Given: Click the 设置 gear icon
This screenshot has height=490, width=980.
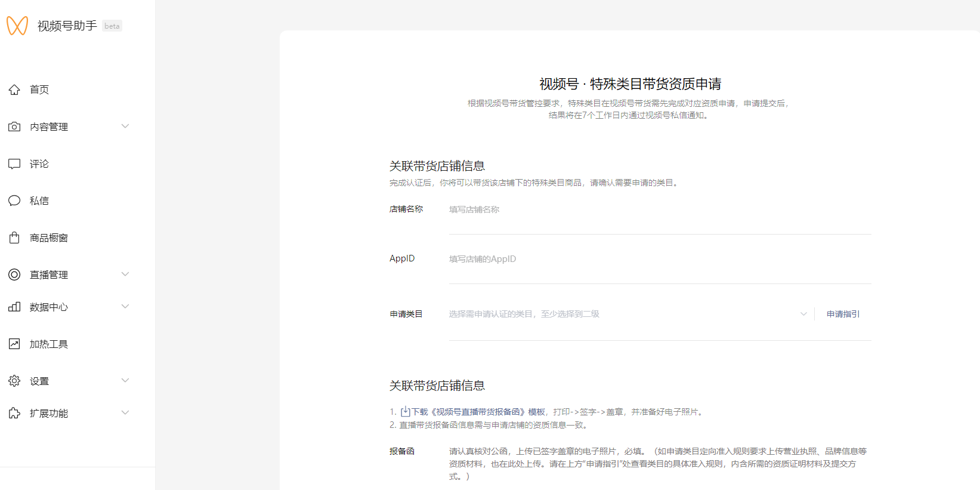Looking at the screenshot, I should 14,381.
